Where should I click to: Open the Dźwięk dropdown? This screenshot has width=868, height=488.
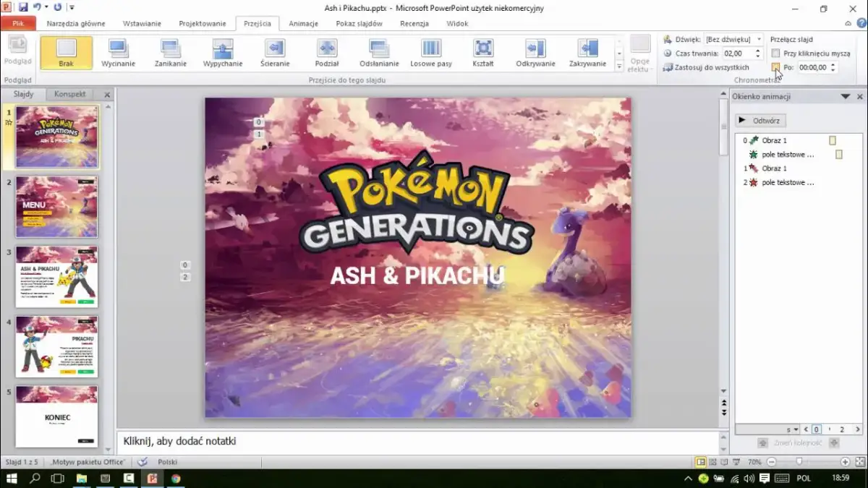pyautogui.click(x=757, y=39)
